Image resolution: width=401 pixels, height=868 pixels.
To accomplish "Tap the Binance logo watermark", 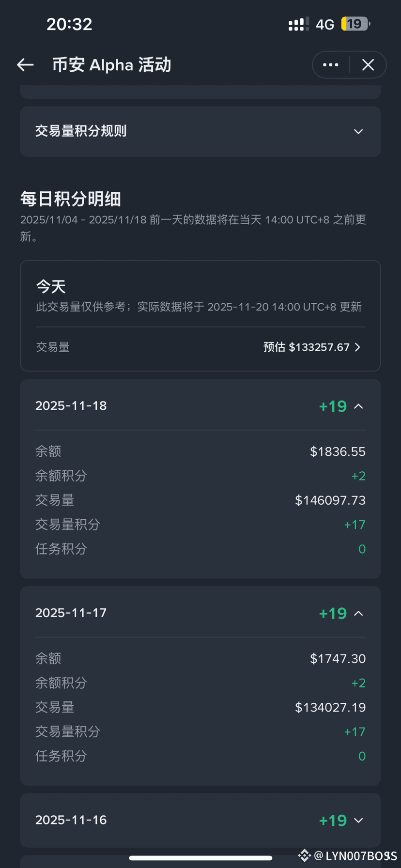I will point(304,856).
